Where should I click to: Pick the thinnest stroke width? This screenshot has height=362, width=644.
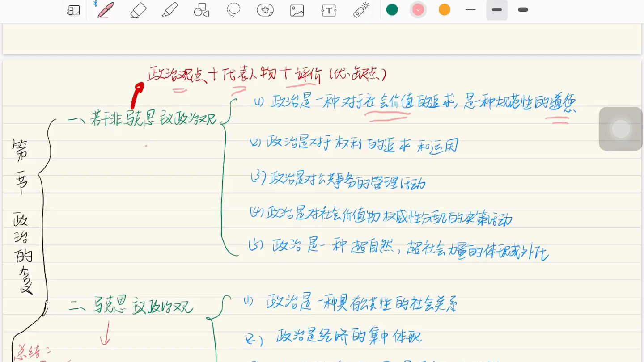470,9
